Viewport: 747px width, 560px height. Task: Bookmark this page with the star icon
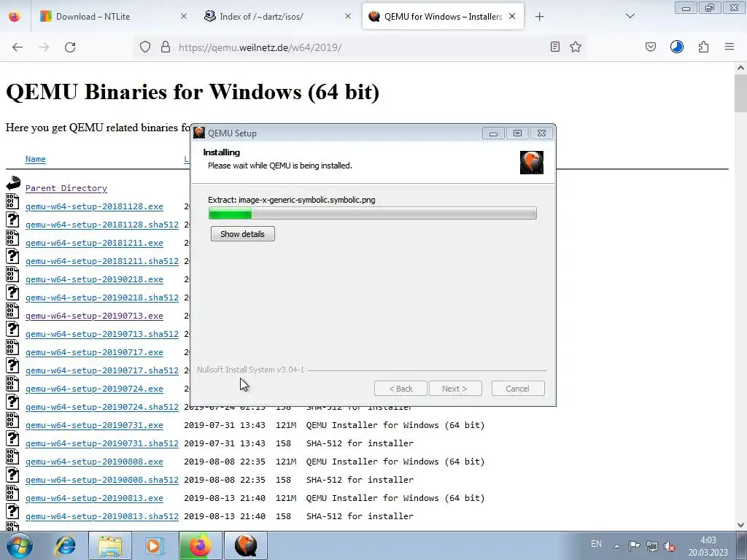[576, 47]
